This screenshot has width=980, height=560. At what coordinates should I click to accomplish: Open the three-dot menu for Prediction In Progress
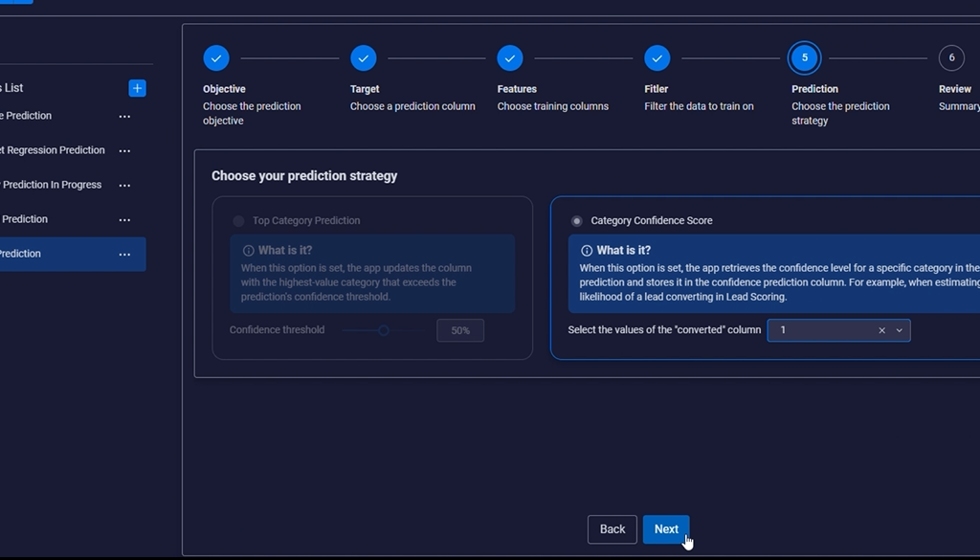[x=124, y=185]
